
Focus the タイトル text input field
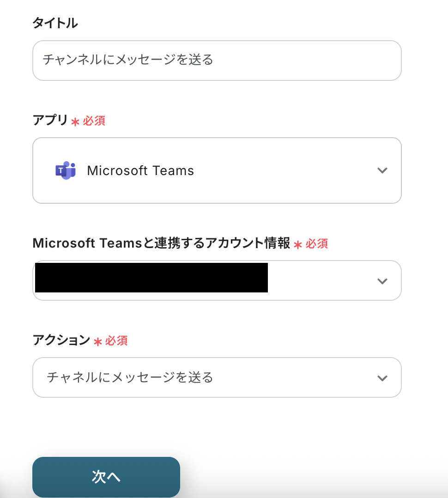pyautogui.click(x=217, y=61)
